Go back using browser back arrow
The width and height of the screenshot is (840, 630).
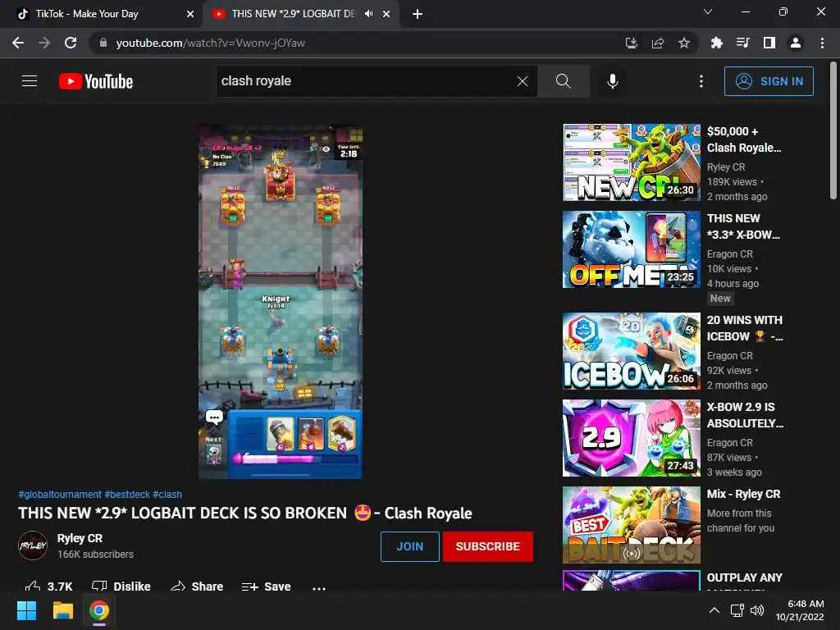(x=18, y=43)
